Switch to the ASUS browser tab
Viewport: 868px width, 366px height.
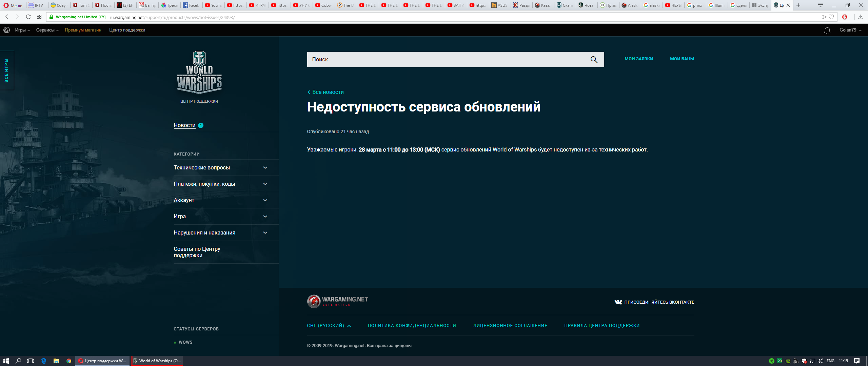point(499,5)
